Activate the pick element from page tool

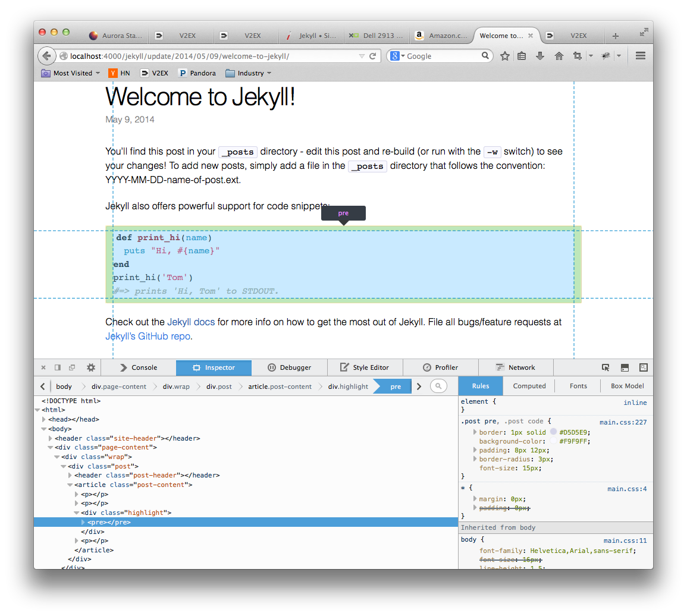(606, 367)
